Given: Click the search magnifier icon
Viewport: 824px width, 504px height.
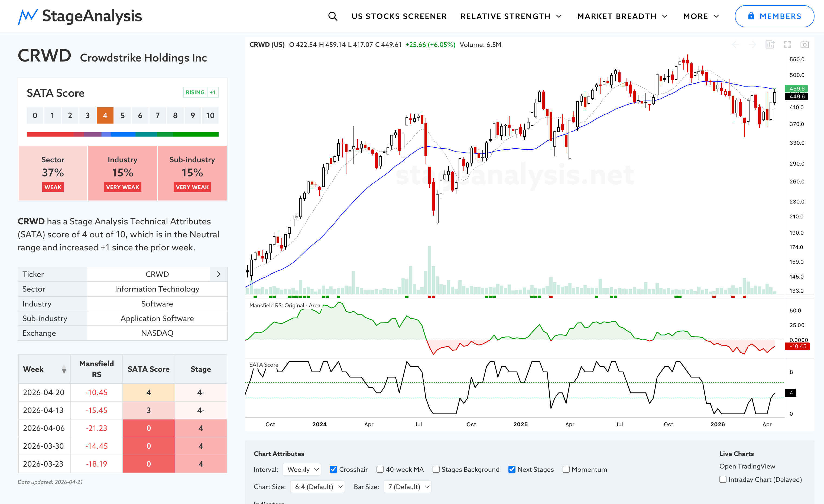Looking at the screenshot, I should pyautogui.click(x=332, y=16).
